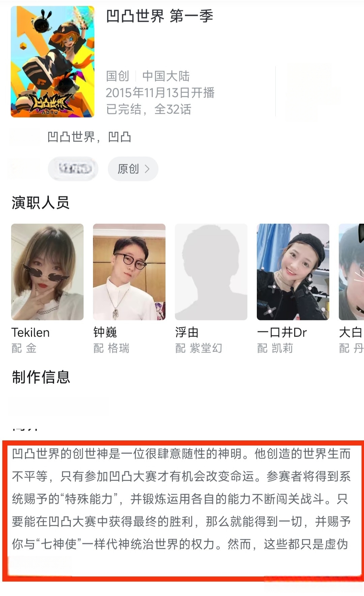This screenshot has width=364, height=596.
Task: Tap the 国创 category label
Action: click(118, 76)
